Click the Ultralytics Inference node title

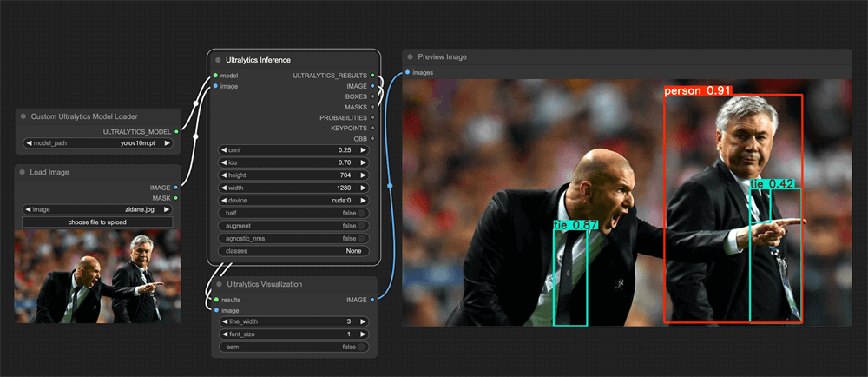(258, 60)
